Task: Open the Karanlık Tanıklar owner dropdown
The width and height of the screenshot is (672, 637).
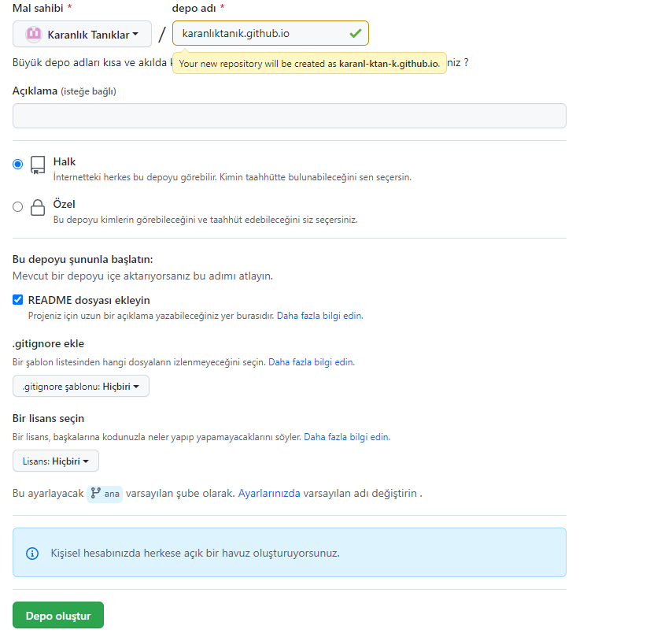Action: click(x=82, y=34)
